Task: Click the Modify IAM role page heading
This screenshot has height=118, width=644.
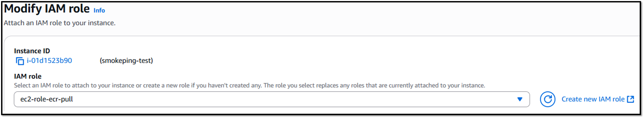Action: click(47, 9)
